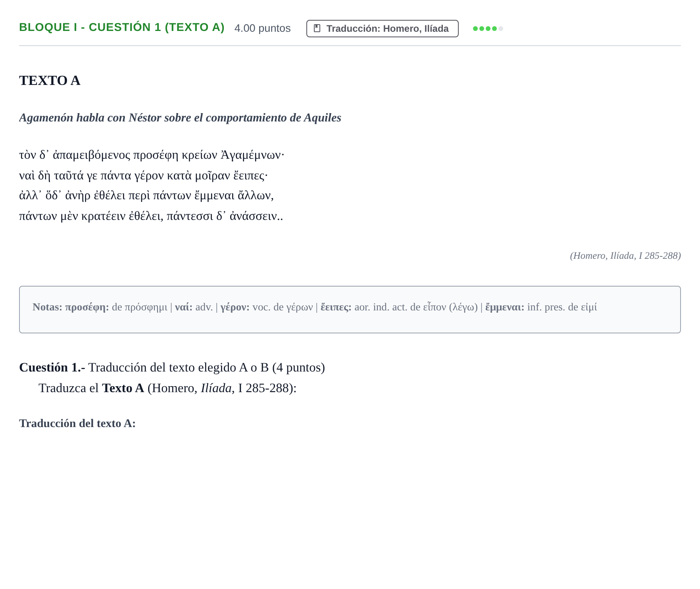The image size is (700, 589).
Task: Click the book icon in the Traducción tag
Action: click(317, 29)
